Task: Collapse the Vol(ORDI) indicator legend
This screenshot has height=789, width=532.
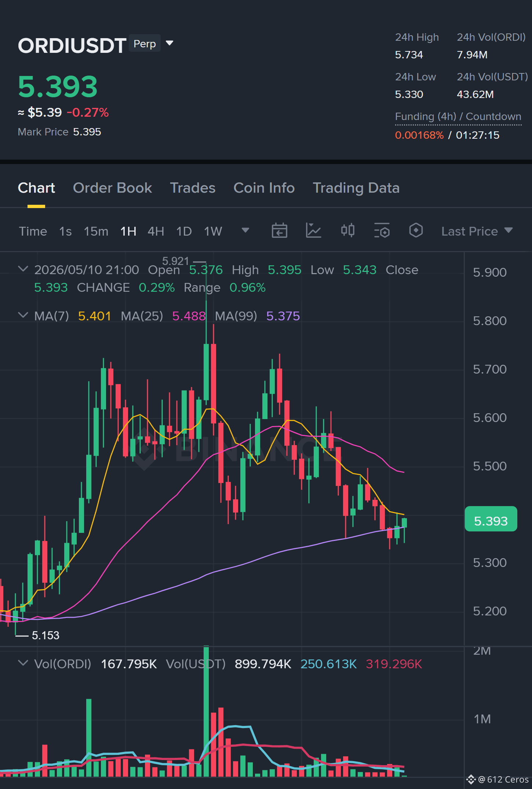Action: tap(23, 663)
